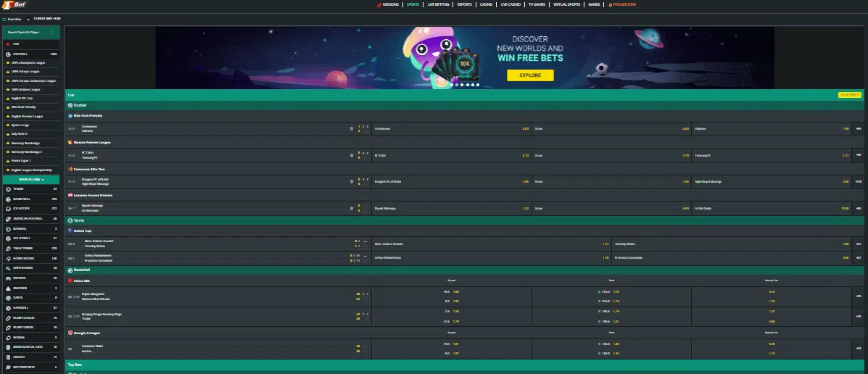
Task: Select Marc-Andrea Huesler match winner odds
Action: coord(492,244)
